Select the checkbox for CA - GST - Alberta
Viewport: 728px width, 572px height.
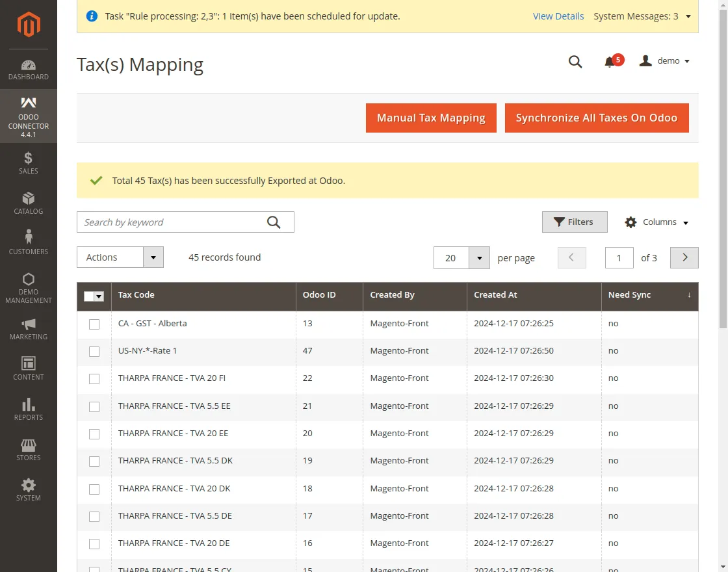[94, 324]
